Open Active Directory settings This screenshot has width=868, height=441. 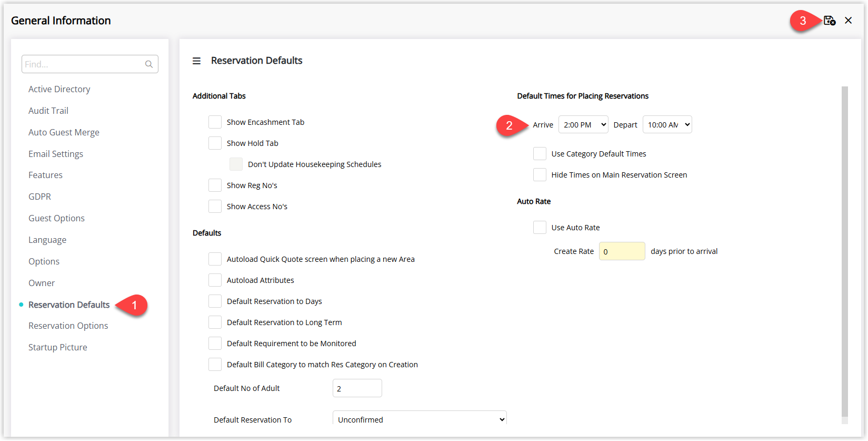[59, 89]
